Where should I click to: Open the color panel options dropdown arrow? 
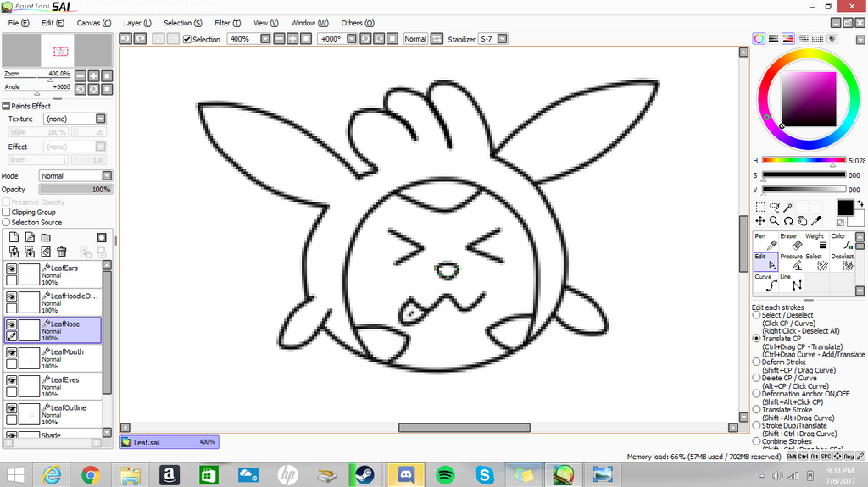860,40
